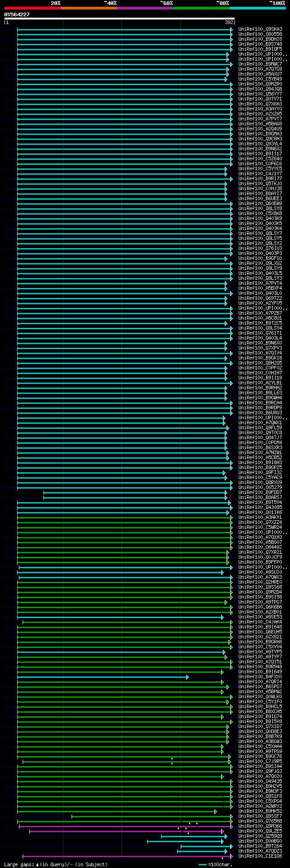Open UniRef100_B9HK52 entry
The image size is (290, 868).
pos(260,811)
